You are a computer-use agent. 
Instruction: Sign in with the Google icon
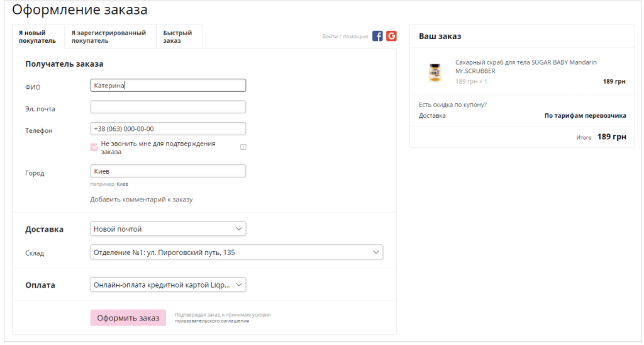(391, 36)
